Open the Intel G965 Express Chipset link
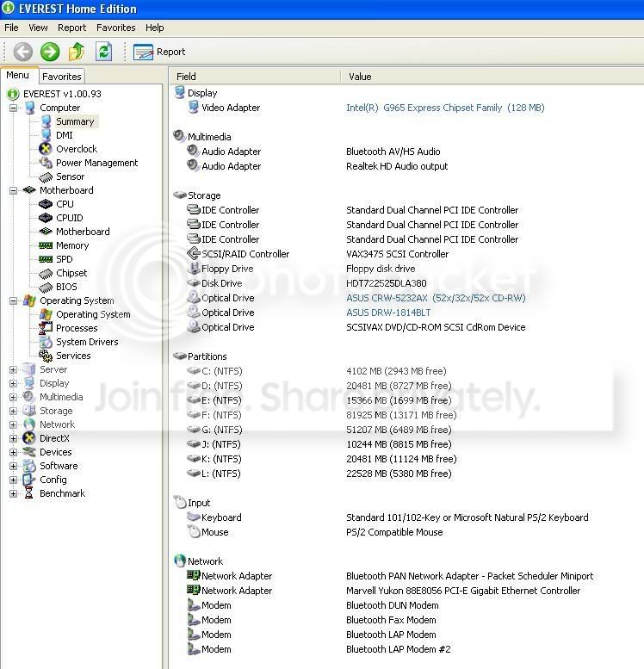 (445, 108)
